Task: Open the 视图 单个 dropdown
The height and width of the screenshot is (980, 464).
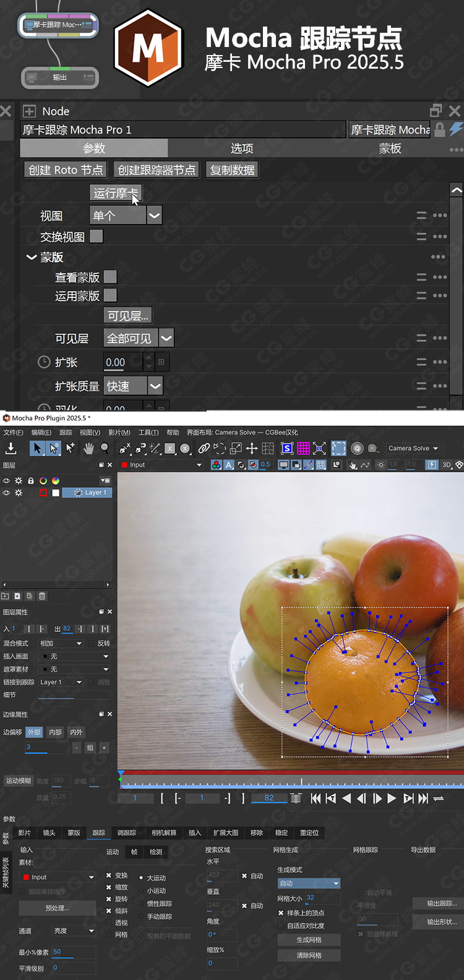Action: pyautogui.click(x=126, y=215)
